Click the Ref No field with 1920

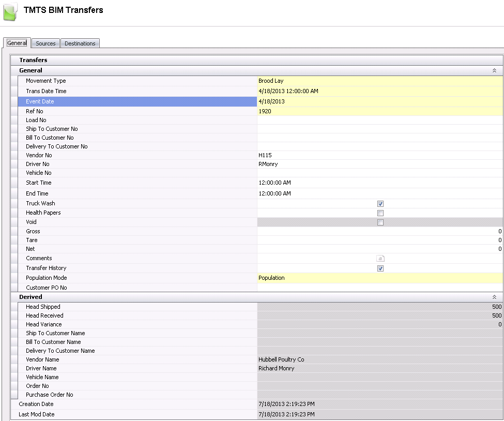click(379, 111)
